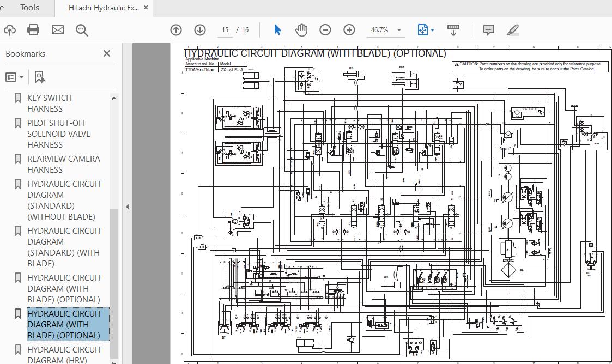612x364 pixels.
Task: Send file by email icon
Action: click(58, 30)
